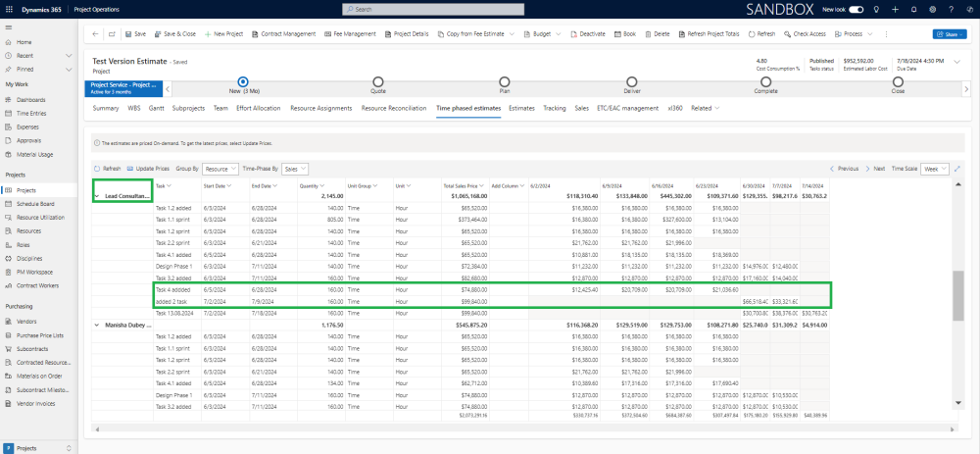Click the go-back arrow in command bar
Viewport: 980px width, 454px height.
point(96,33)
